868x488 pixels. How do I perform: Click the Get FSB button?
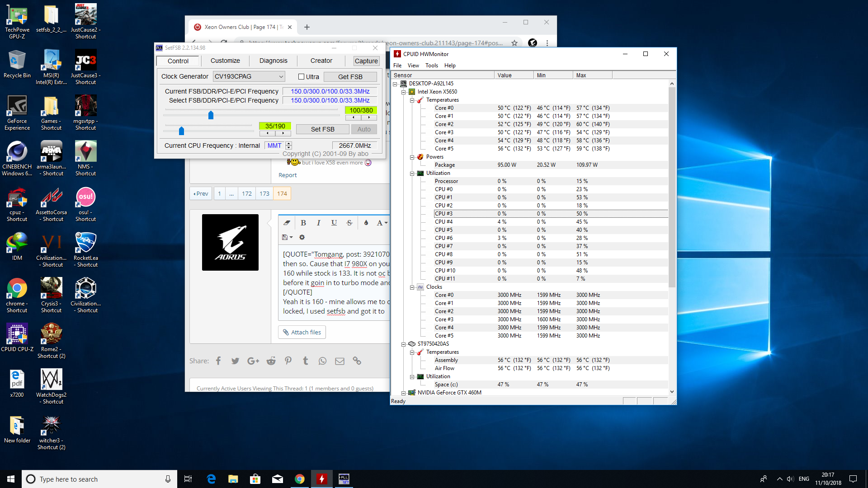tap(350, 77)
